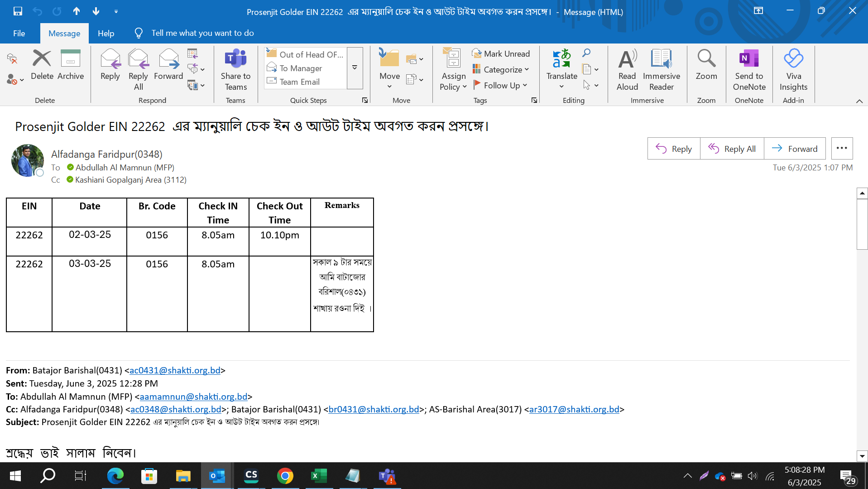868x489 pixels.
Task: Expand the Quick Steps gallery
Action: 355,68
